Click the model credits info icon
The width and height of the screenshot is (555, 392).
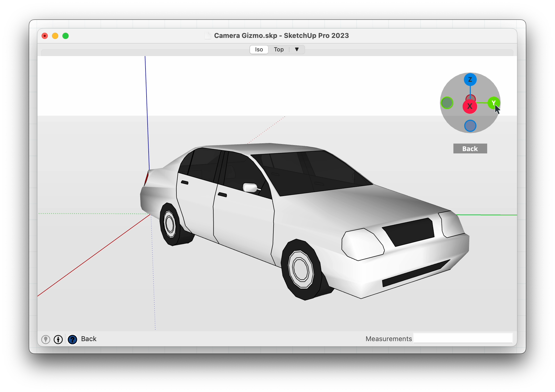tap(58, 339)
